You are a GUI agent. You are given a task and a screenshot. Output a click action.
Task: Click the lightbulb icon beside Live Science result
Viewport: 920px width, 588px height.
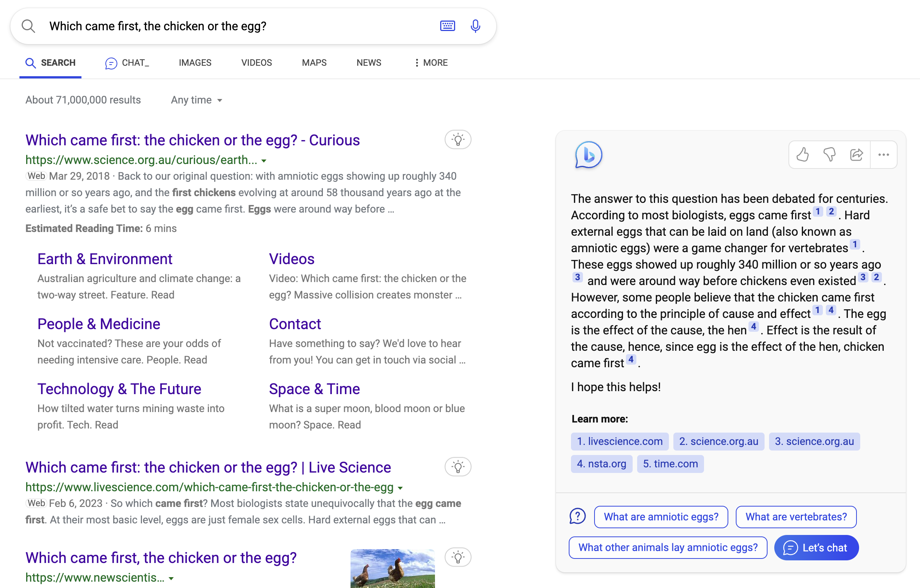458,467
